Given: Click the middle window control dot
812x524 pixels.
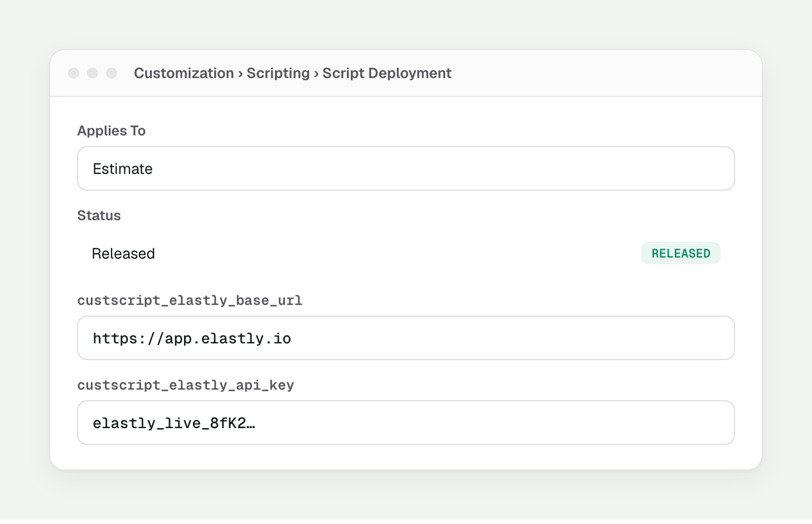Looking at the screenshot, I should [x=93, y=73].
